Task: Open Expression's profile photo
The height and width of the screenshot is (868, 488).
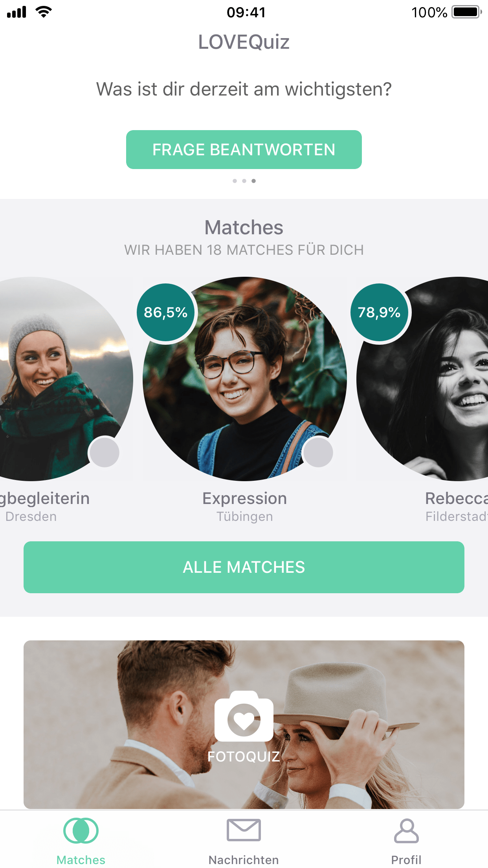Action: tap(244, 379)
